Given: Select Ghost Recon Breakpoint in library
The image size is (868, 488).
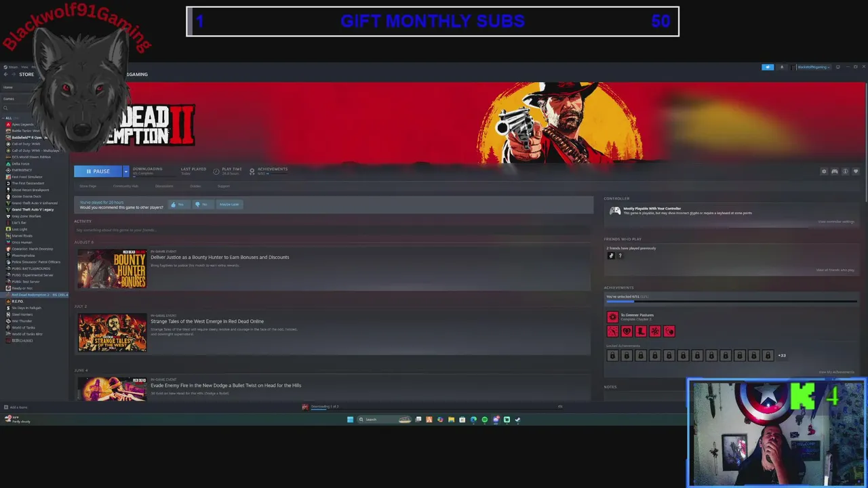Looking at the screenshot, I should pyautogui.click(x=31, y=190).
